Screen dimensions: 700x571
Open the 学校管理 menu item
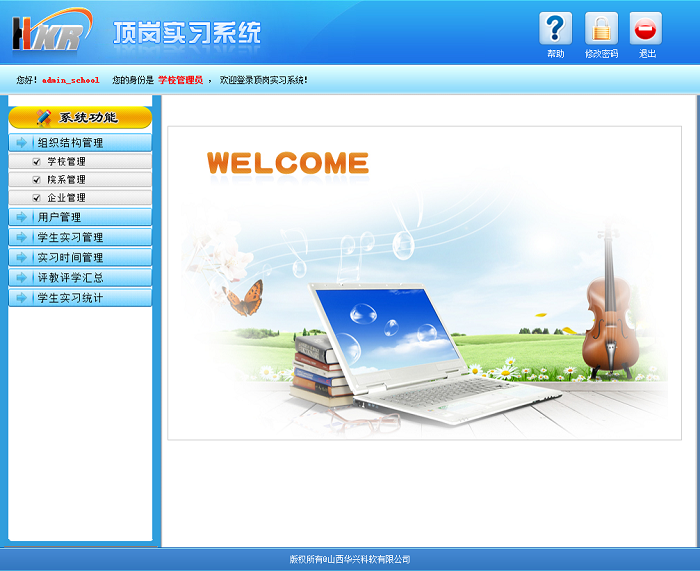(x=67, y=161)
